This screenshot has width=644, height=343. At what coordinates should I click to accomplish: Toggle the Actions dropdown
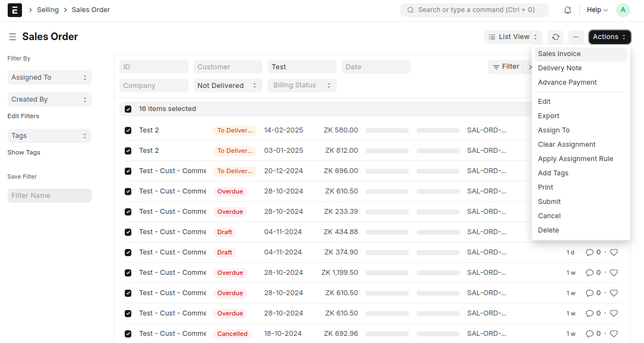609,37
